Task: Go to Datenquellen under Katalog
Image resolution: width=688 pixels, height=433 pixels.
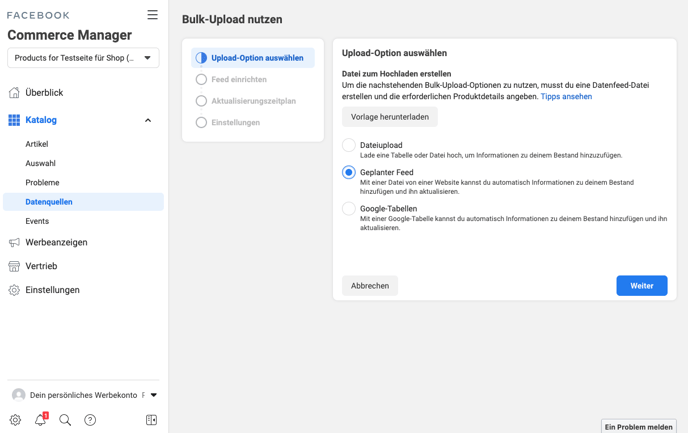Action: pos(83,202)
